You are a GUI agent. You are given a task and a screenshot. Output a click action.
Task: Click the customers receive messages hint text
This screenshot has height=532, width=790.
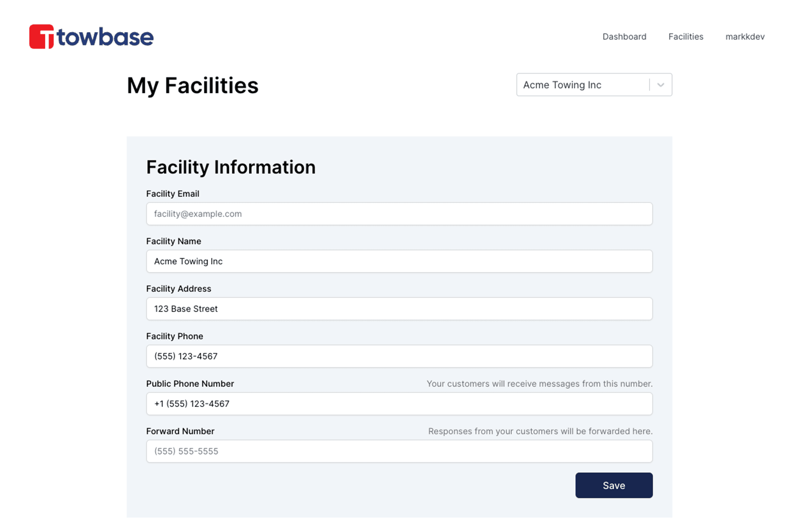[539, 384]
